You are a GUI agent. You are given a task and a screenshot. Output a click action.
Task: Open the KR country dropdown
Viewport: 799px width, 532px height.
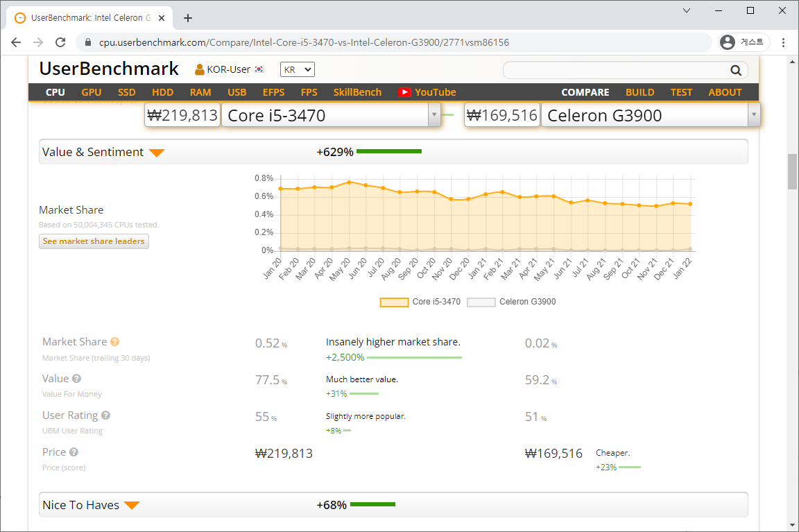click(298, 69)
